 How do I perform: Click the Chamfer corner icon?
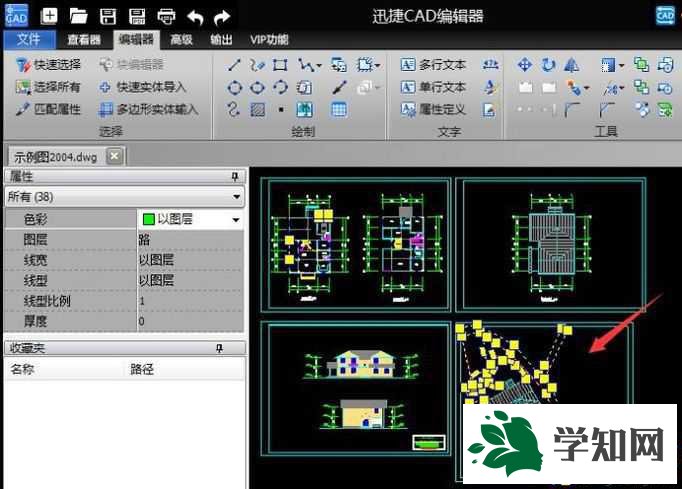coord(607,110)
